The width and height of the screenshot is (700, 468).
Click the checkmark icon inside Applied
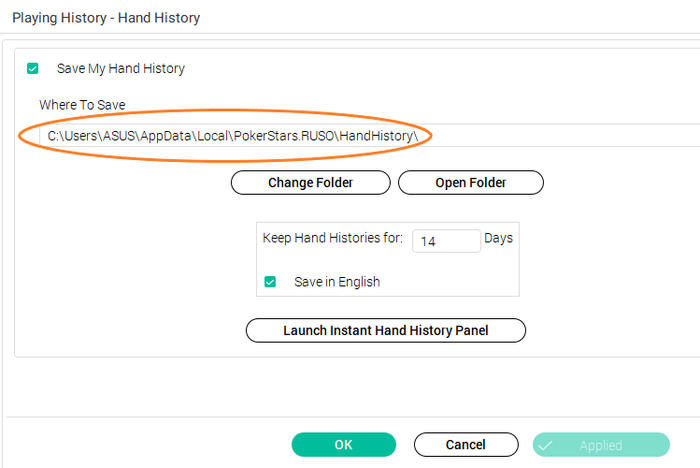[546, 445]
